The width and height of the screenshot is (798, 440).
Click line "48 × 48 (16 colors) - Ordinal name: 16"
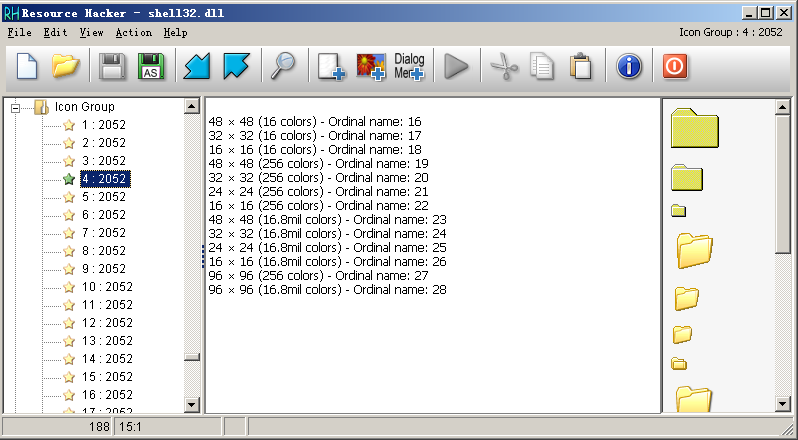315,122
